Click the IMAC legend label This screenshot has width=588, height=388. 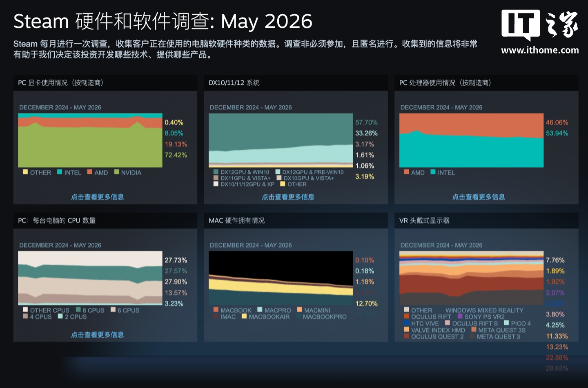[x=228, y=317]
